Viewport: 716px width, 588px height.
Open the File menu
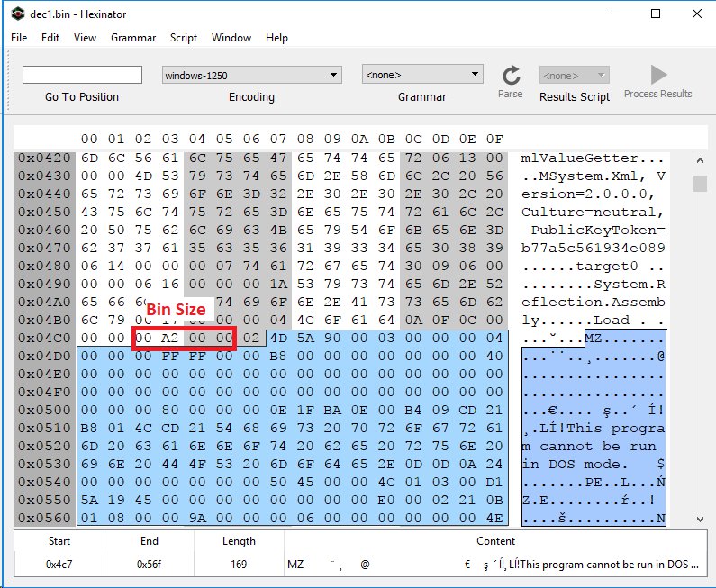point(19,38)
